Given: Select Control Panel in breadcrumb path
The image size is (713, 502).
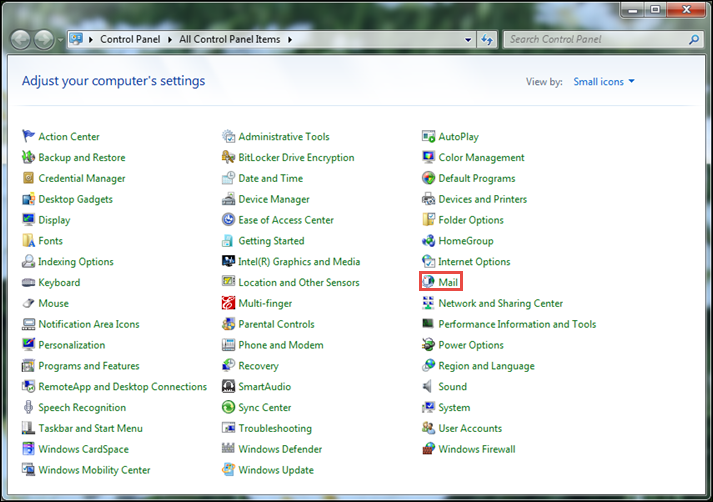Looking at the screenshot, I should 130,40.
